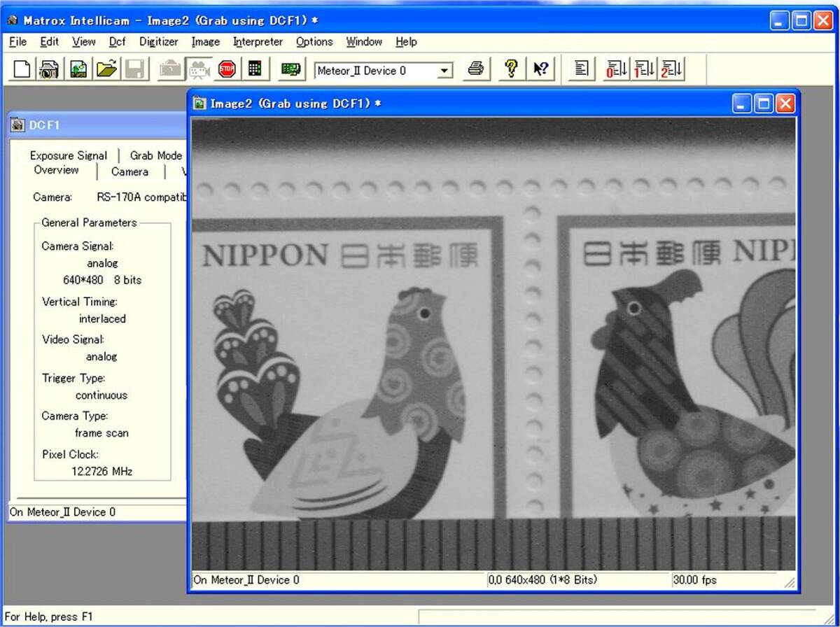Click the Open folder toolbar icon
The width and height of the screenshot is (840, 627).
[106, 69]
